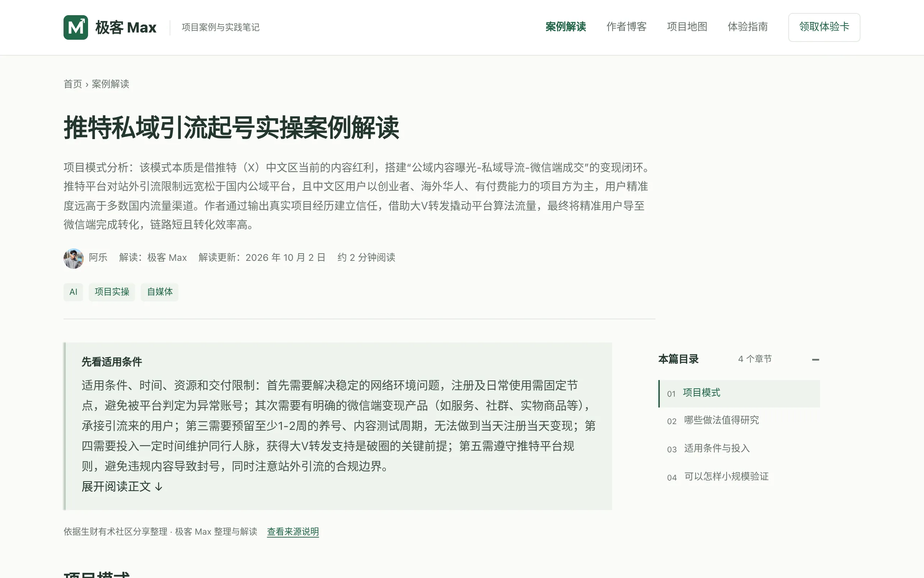Open the 体验指南 nav item
Screen dimensions: 924x578
[748, 27]
